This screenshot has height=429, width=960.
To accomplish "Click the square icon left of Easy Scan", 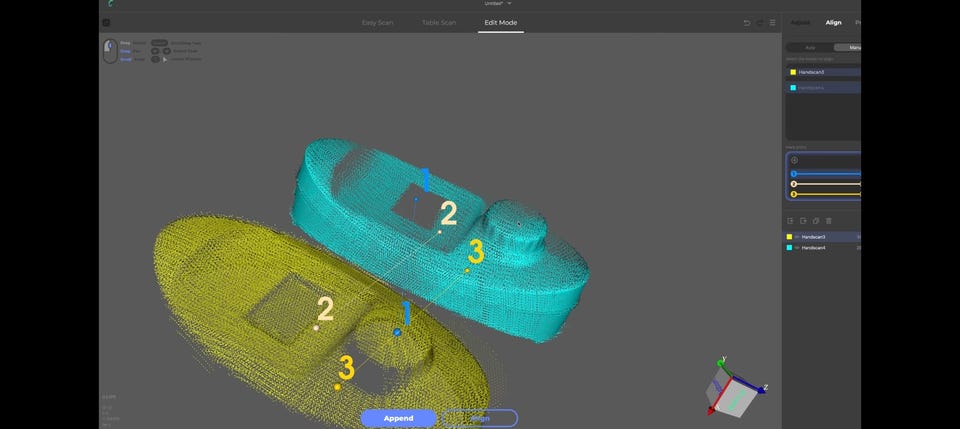I will pyautogui.click(x=106, y=23).
